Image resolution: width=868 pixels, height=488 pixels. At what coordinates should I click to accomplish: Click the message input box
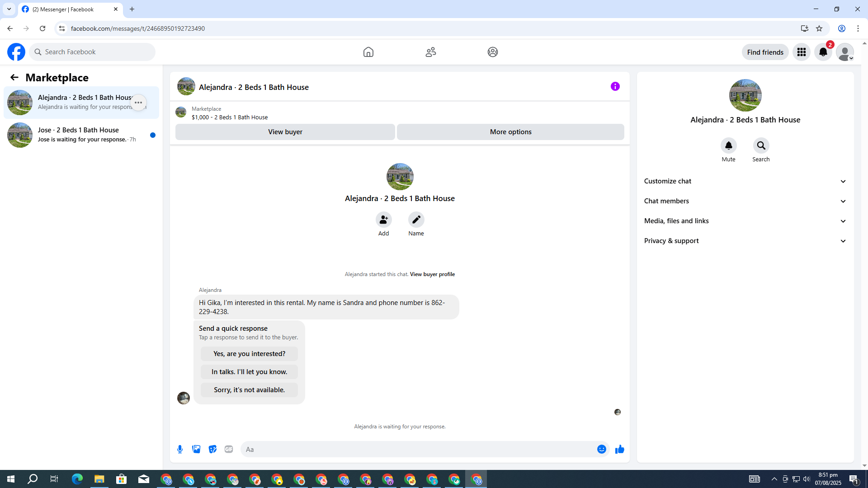418,449
